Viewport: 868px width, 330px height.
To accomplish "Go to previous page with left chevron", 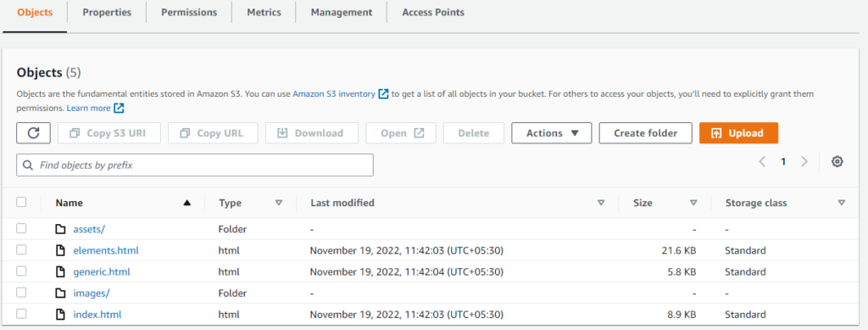I will 762,162.
